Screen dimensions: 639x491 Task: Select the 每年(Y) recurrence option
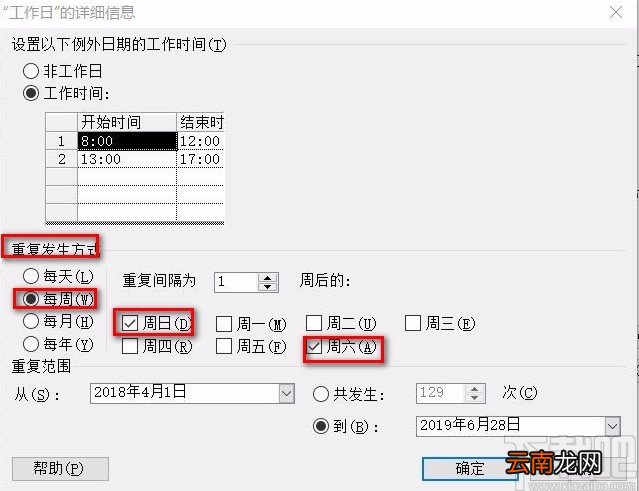click(x=31, y=344)
